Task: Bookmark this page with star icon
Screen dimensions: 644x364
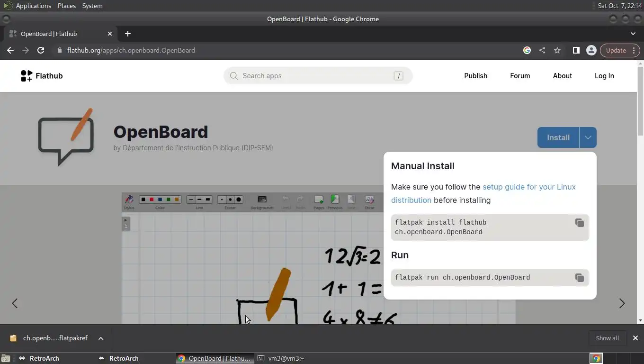Action: (x=557, y=50)
